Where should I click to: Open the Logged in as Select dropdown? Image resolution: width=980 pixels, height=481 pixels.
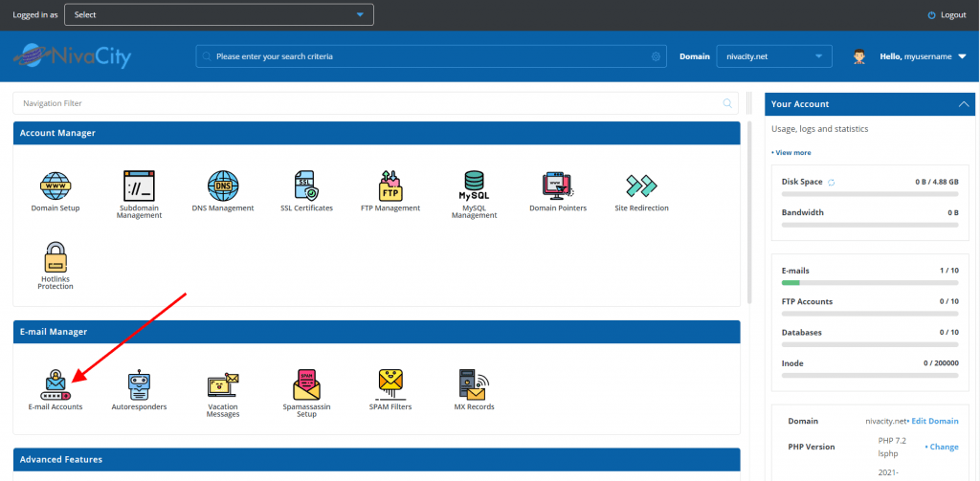[219, 15]
